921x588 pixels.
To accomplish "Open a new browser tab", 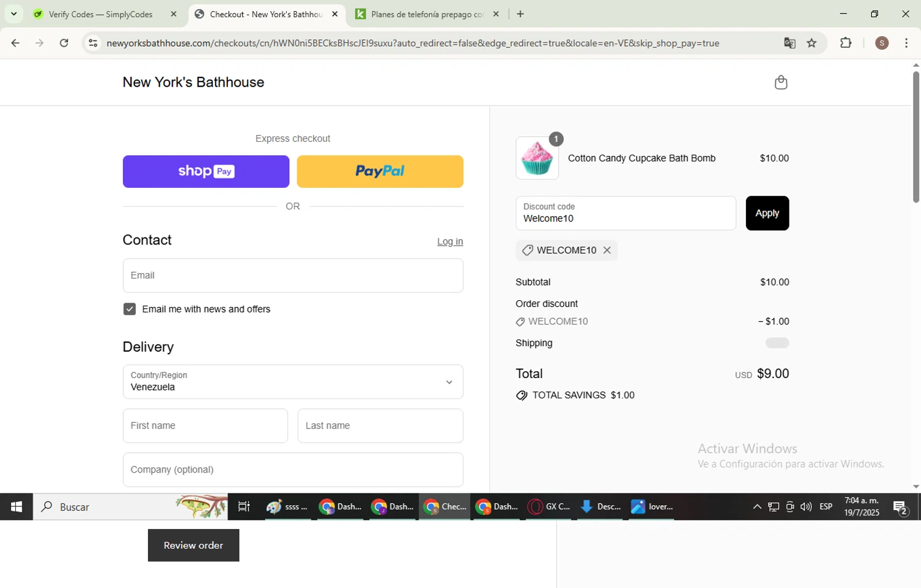I will pyautogui.click(x=520, y=14).
